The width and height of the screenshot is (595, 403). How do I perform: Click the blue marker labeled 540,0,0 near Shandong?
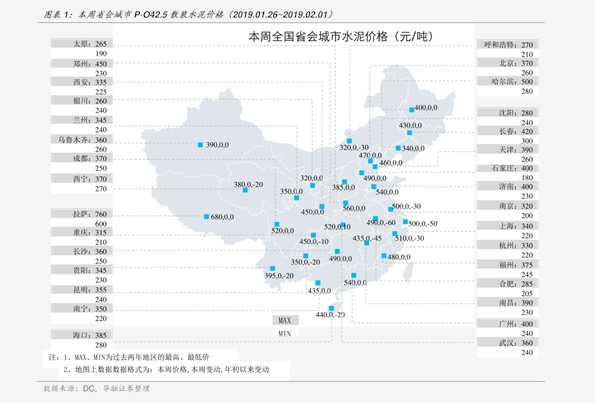(374, 186)
